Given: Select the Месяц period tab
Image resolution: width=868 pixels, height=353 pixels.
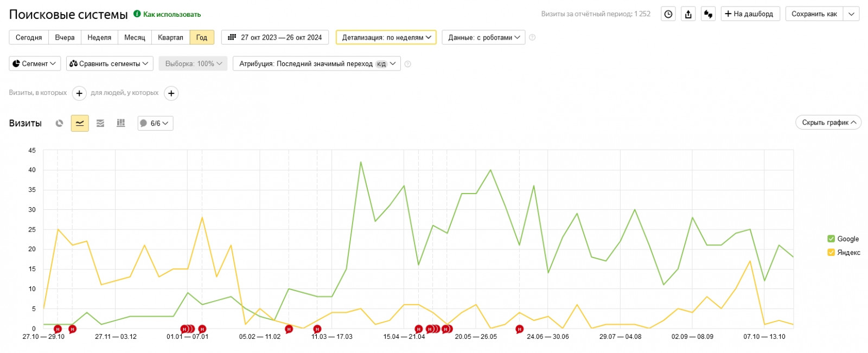Looking at the screenshot, I should click(135, 37).
